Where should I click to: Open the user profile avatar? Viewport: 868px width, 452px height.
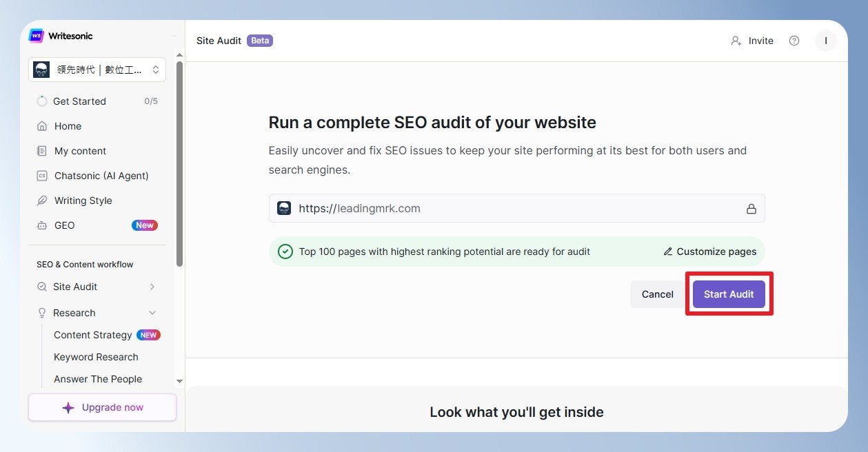(826, 41)
